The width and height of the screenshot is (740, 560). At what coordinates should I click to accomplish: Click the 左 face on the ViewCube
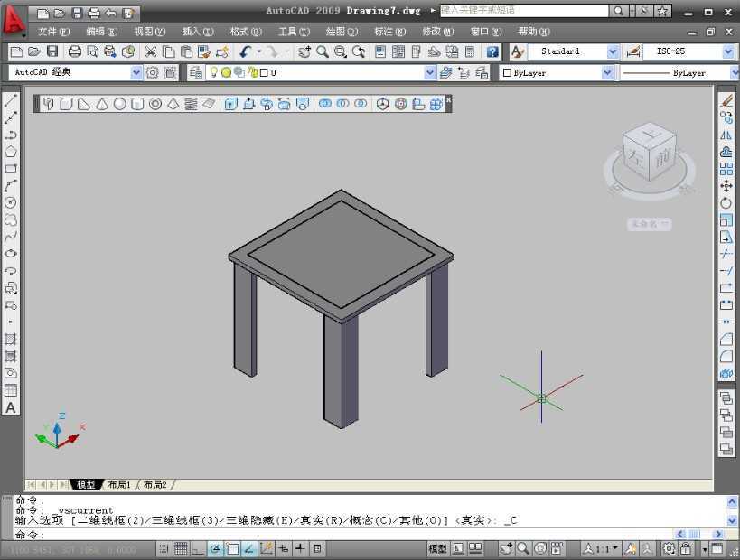click(x=636, y=157)
